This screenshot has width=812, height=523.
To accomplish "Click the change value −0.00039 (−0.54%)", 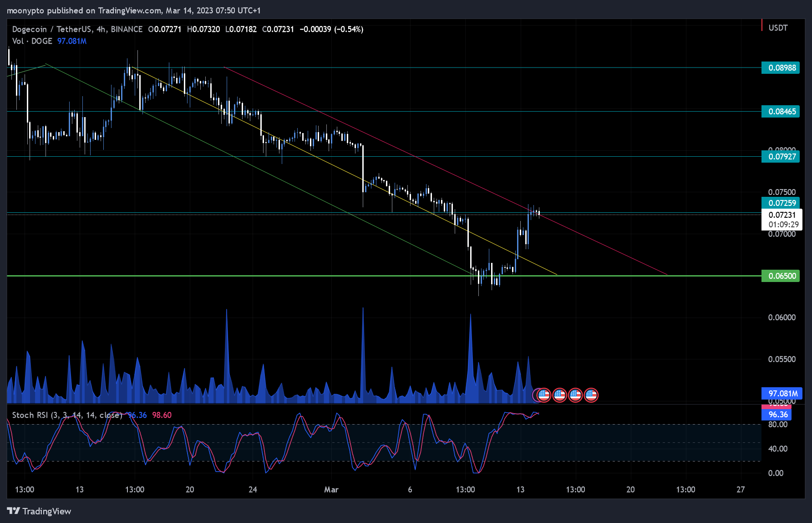I will (331, 29).
